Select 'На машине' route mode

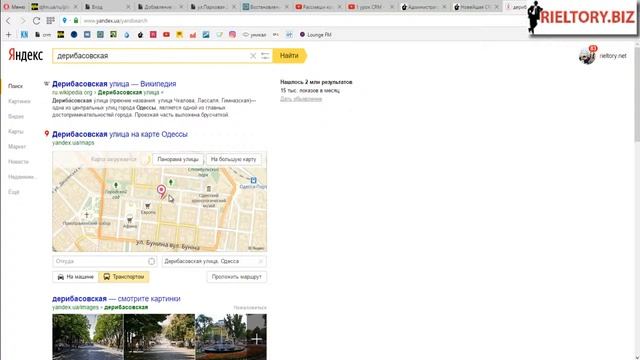coord(76,277)
